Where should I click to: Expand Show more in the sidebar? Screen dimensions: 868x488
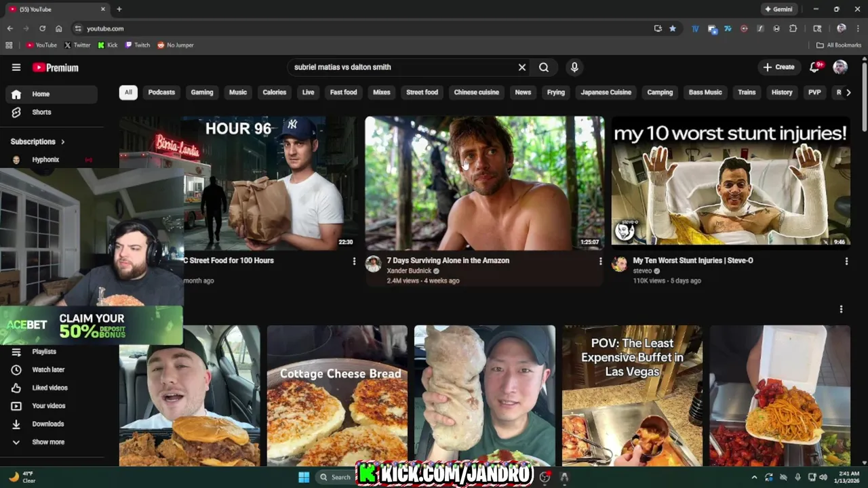click(52, 442)
